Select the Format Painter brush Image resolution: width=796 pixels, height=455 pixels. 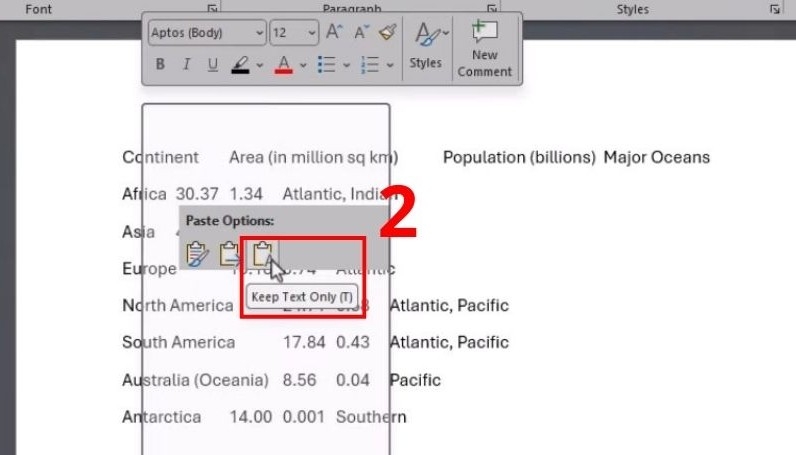coord(387,32)
